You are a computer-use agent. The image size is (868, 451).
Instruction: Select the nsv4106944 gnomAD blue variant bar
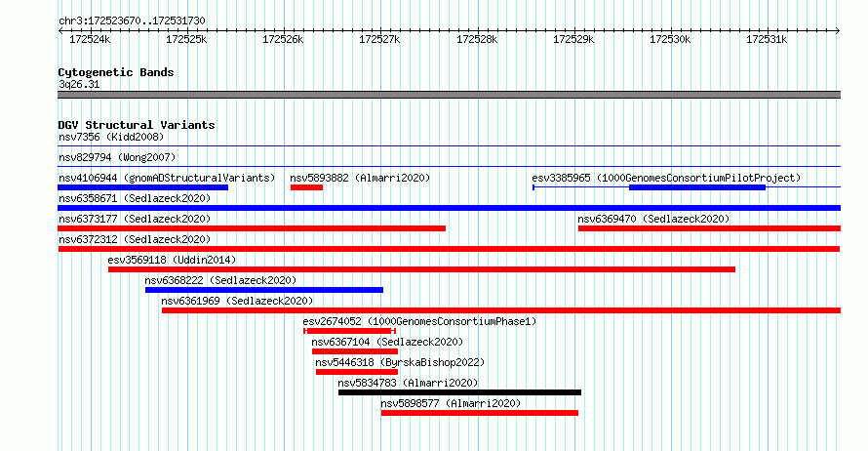pyautogui.click(x=142, y=187)
